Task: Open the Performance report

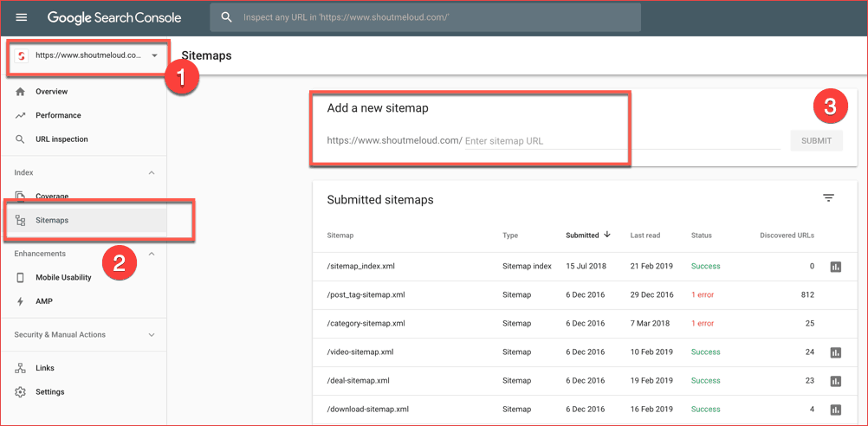Action: point(58,115)
